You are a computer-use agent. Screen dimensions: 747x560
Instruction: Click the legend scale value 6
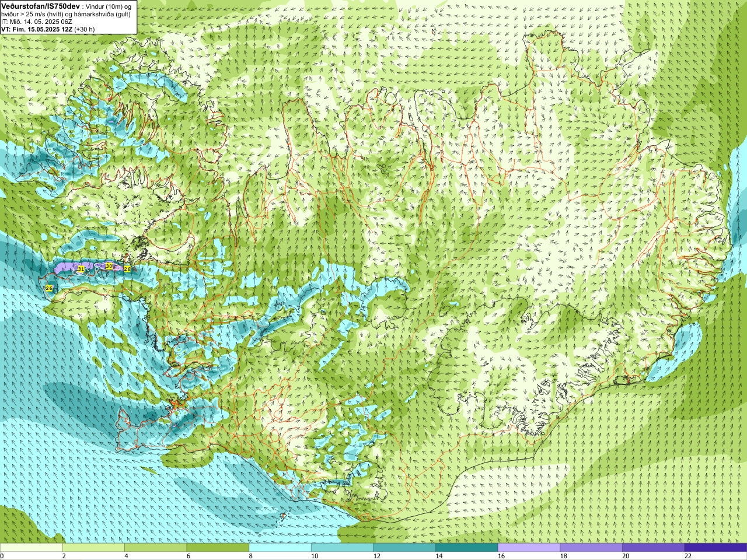(189, 556)
